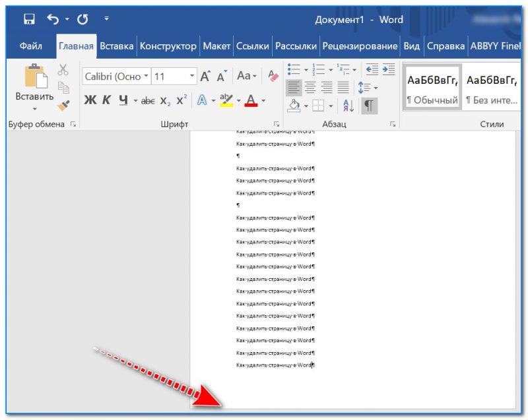Toggle subscript x₂ formatting

[166, 100]
